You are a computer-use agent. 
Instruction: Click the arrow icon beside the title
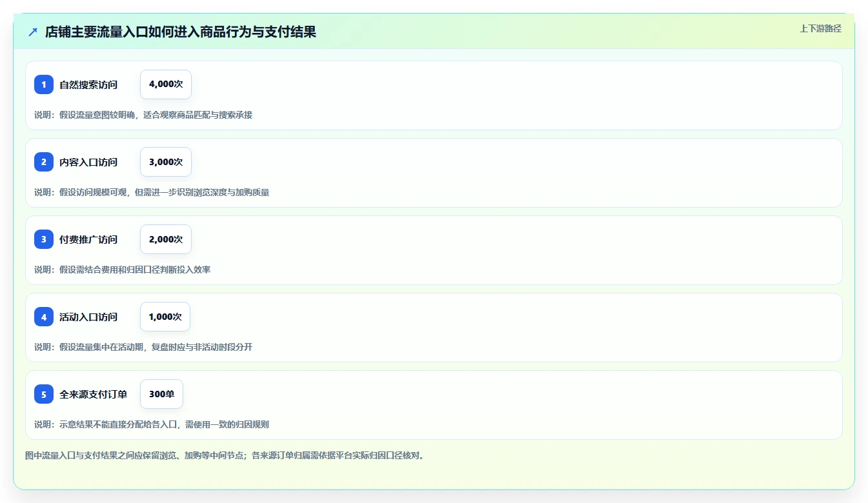pyautogui.click(x=33, y=32)
